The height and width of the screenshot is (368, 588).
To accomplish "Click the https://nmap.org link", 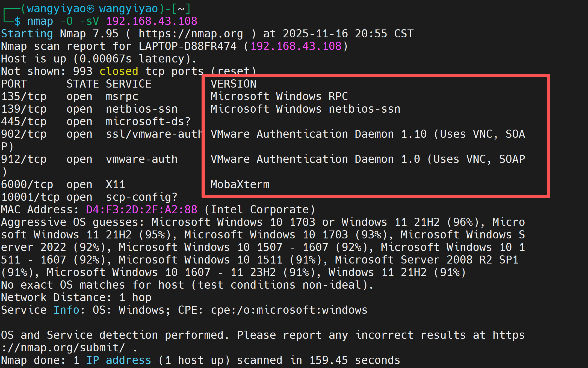I will point(191,34).
